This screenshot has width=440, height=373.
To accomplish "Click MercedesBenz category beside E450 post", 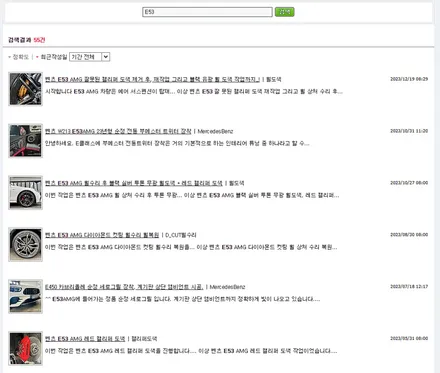I will pos(227,287).
